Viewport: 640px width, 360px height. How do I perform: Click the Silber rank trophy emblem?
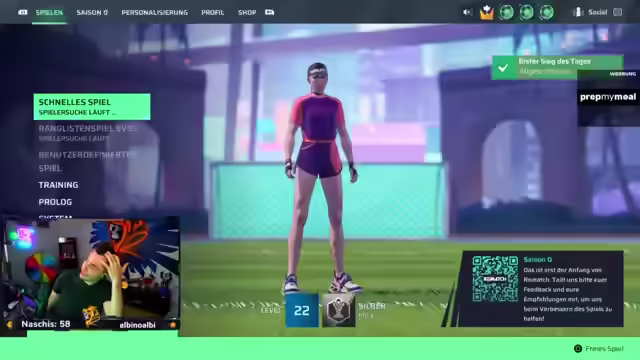339,311
